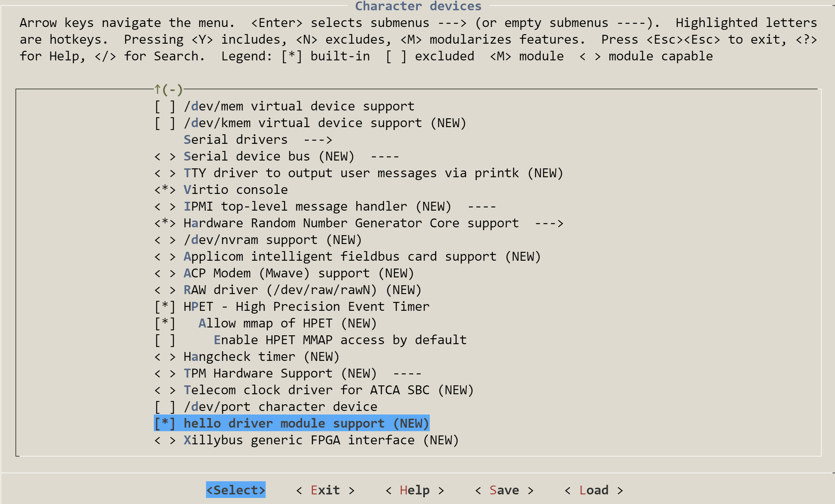Expand Hardware Random Number Generator Core support
Screen dimensions: 835x504
tap(359, 223)
